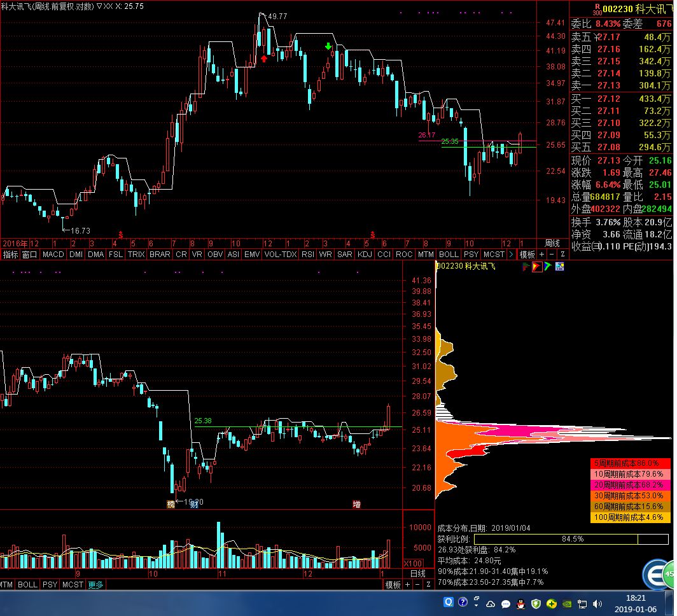Select BOLL tab in upper indicator bar

tap(448, 255)
